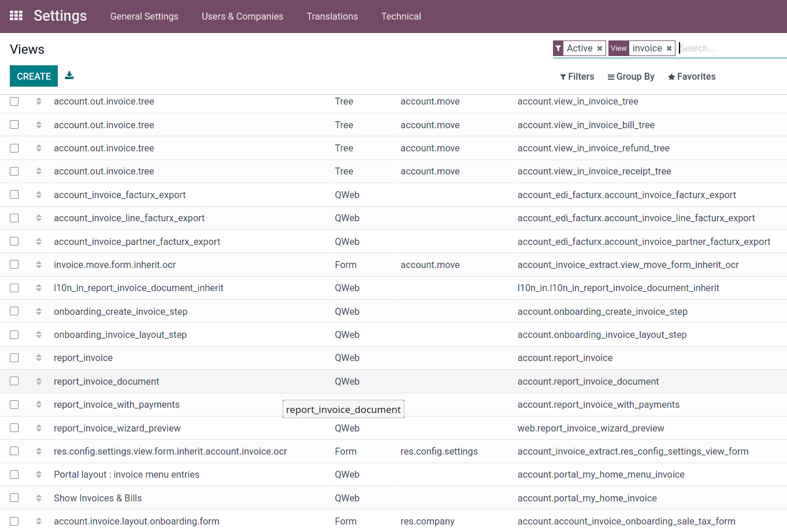The image size is (787, 532).
Task: Remove the invoice view filter chip
Action: (669, 48)
